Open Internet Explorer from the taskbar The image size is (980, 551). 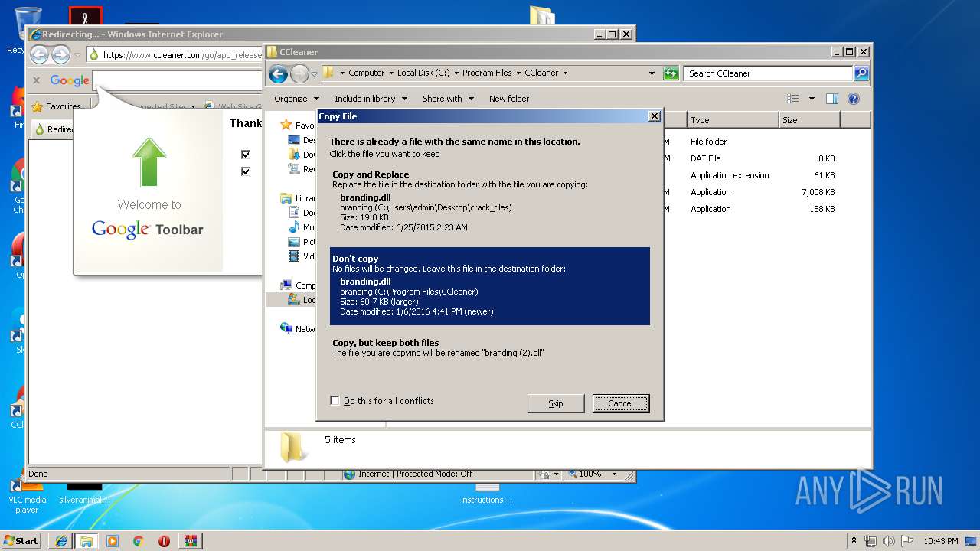(60, 541)
